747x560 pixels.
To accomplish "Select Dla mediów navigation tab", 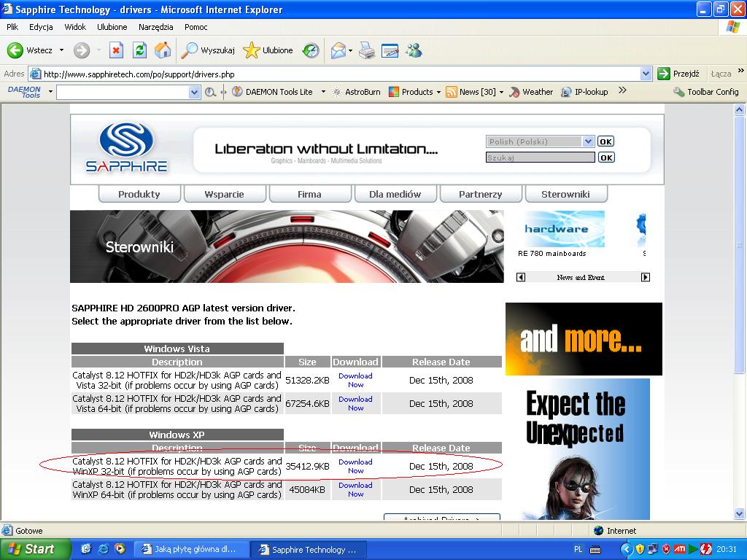I will (395, 194).
